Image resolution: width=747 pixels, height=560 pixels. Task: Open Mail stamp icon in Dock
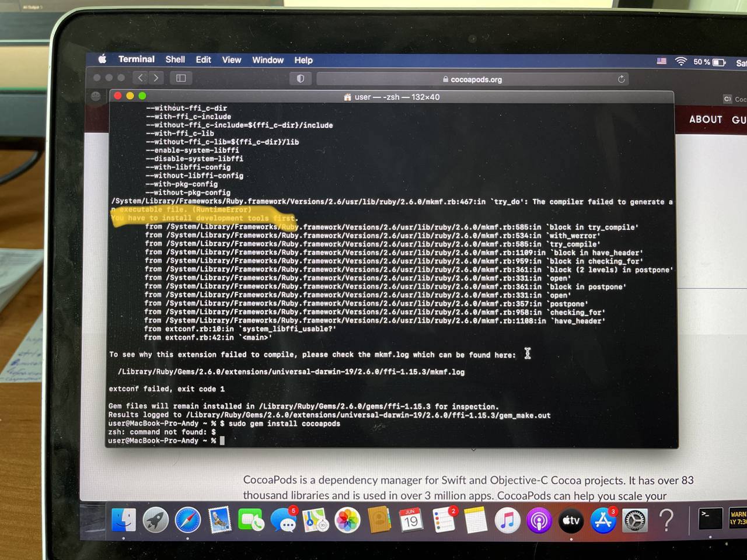(219, 520)
